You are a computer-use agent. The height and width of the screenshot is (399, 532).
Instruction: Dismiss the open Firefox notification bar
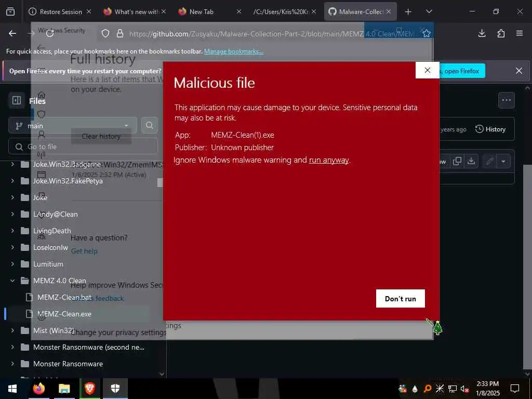coord(519,71)
